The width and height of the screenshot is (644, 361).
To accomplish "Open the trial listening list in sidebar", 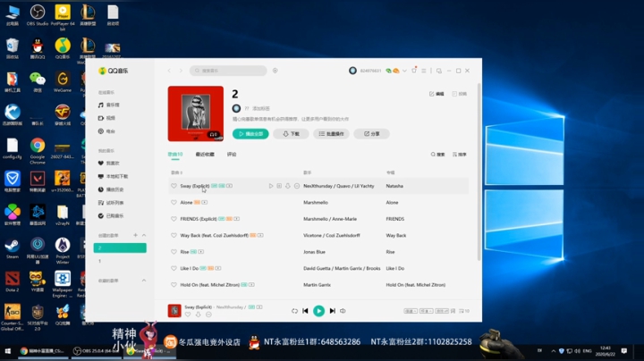I will 111,203.
